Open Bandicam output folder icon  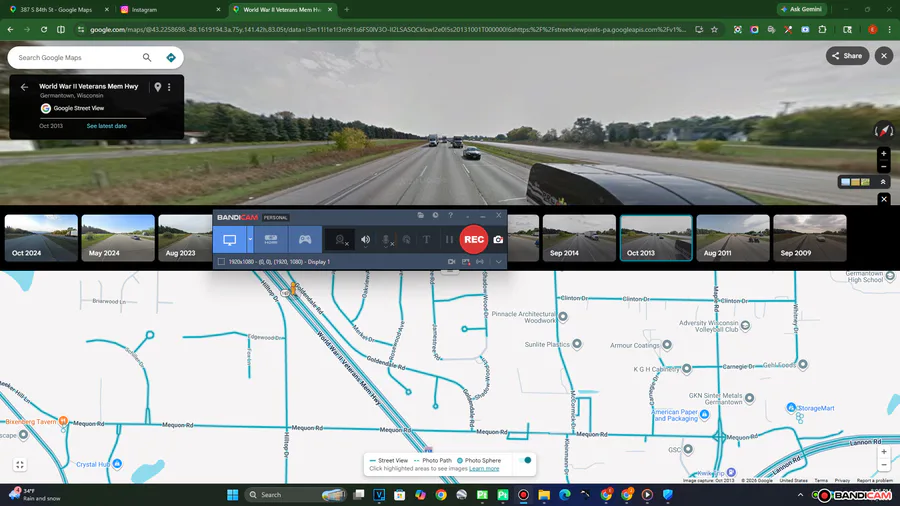(421, 215)
